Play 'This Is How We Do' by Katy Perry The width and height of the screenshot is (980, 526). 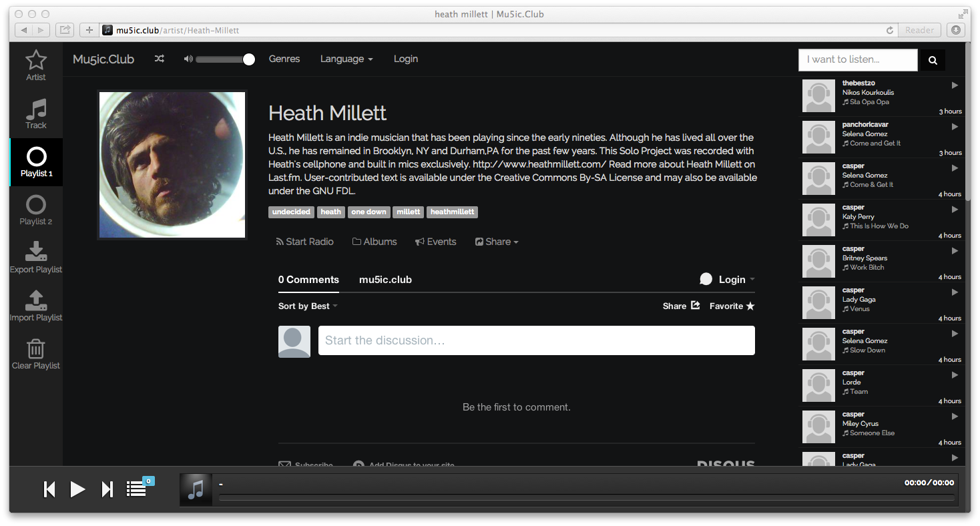pyautogui.click(x=955, y=209)
